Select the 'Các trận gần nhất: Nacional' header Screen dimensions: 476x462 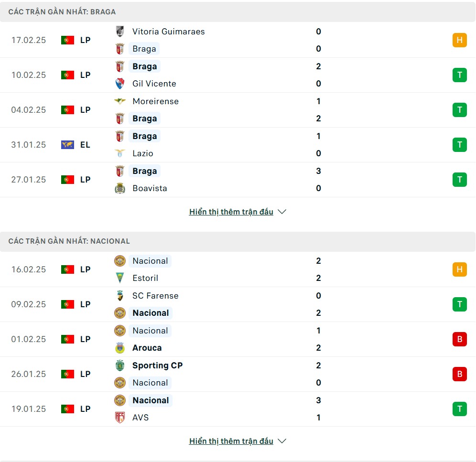pos(69,241)
